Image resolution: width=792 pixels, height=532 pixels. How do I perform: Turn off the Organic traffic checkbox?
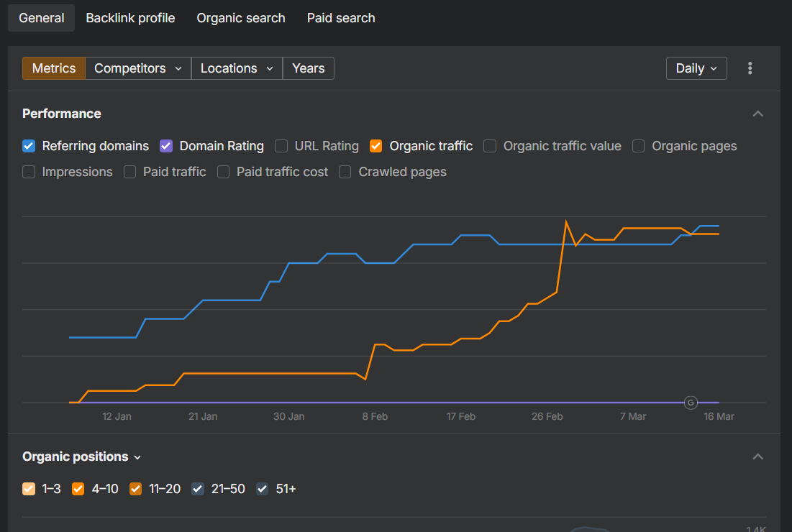(375, 146)
